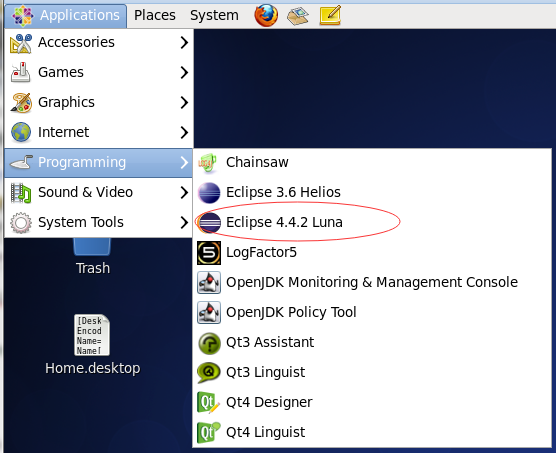Image resolution: width=556 pixels, height=453 pixels.
Task: Click the Qt4 Linguist icon
Action: (208, 432)
